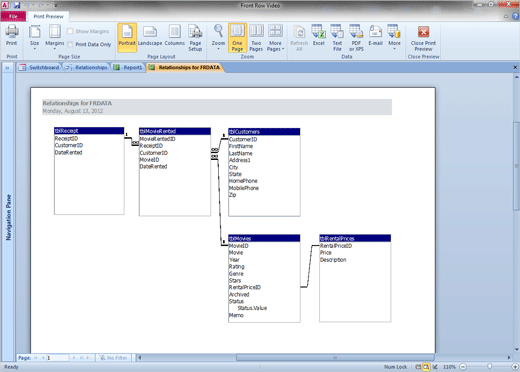Click the Help question mark icon

[x=516, y=16]
